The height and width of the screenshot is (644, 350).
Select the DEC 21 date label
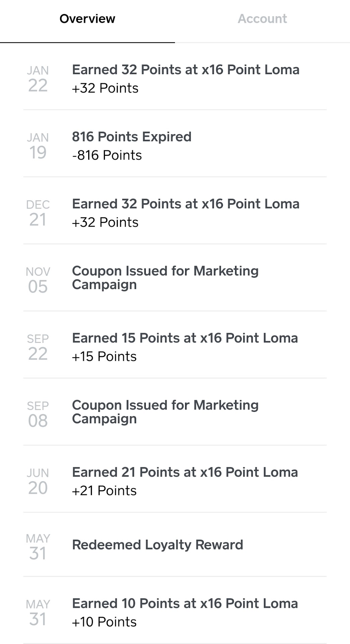(38, 213)
